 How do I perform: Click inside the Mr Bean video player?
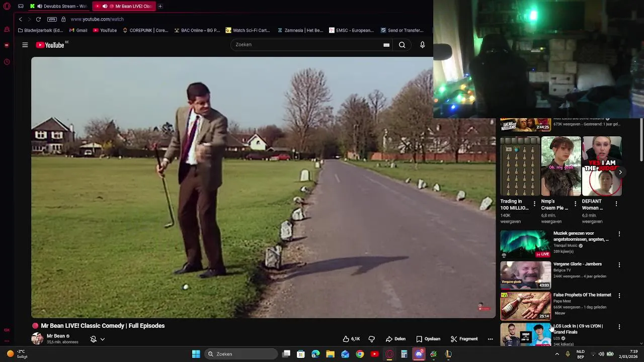coord(263,188)
